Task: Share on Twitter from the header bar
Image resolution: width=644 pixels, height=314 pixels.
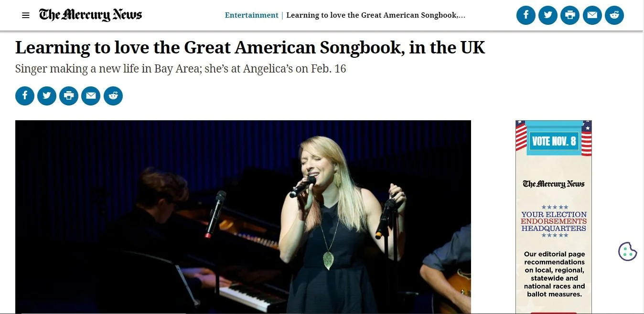Action: coord(548,15)
